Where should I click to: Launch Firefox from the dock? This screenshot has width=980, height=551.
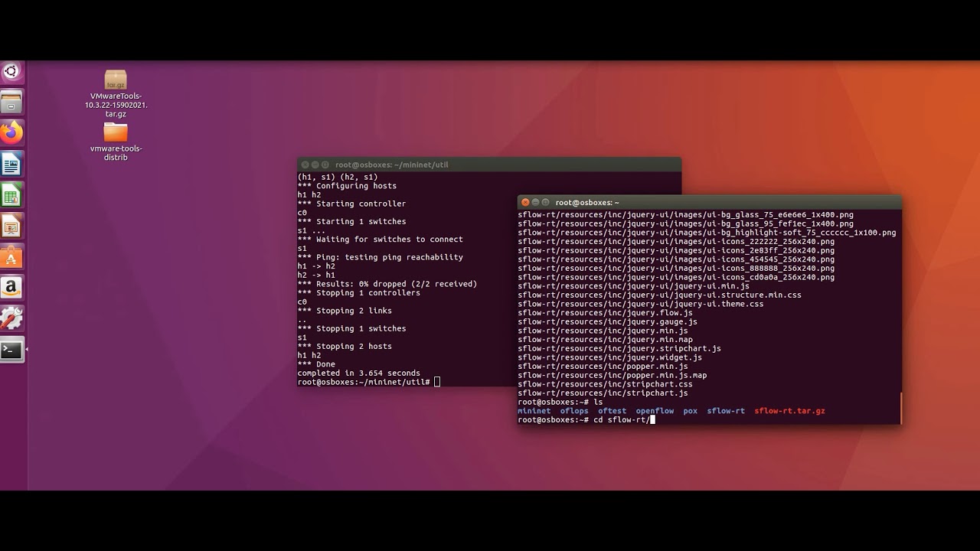point(11,132)
